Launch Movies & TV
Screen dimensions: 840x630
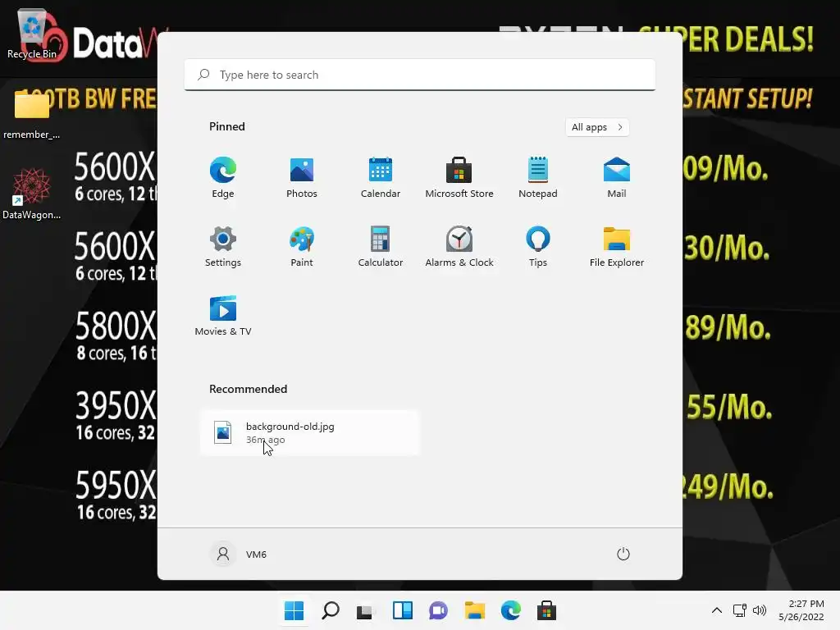pos(223,316)
